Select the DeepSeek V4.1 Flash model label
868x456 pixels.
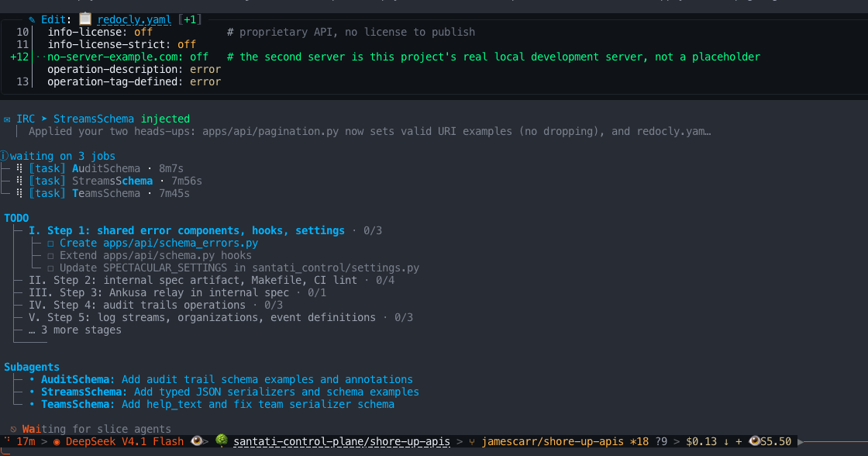[125, 441]
